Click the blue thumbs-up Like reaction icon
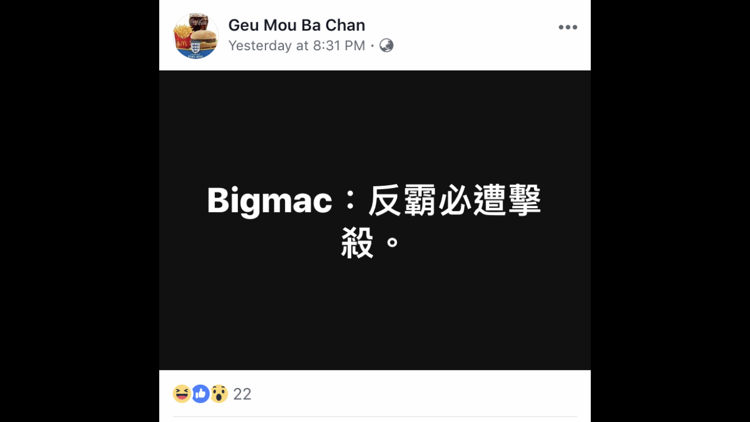 point(200,394)
